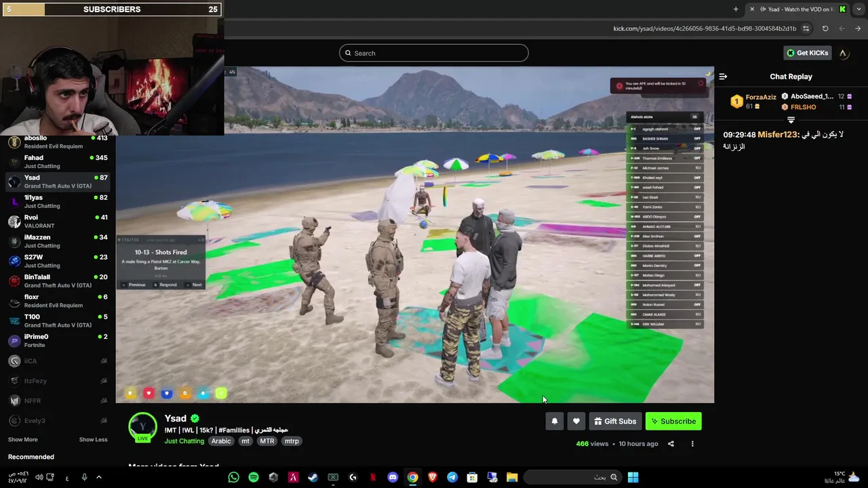Click the kick.com address bar URL

(705, 28)
